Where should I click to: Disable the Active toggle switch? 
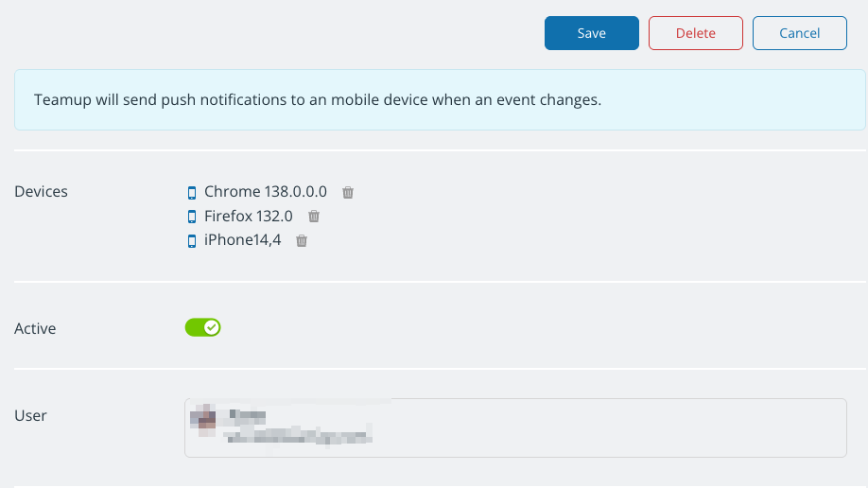(202, 328)
